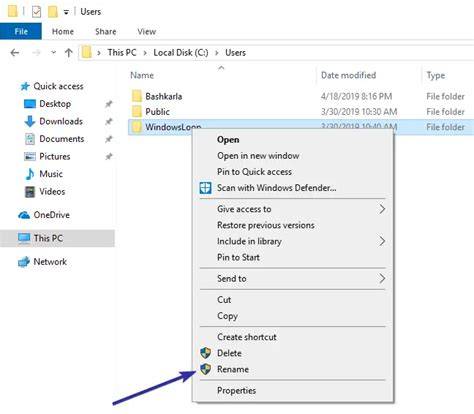Click the Videos film icon in sidebar
The image size is (474, 414).
(30, 191)
